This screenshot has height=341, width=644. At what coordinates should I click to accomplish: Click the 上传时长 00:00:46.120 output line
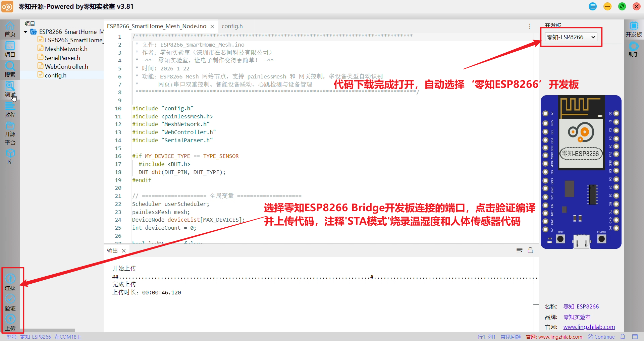[x=147, y=292]
